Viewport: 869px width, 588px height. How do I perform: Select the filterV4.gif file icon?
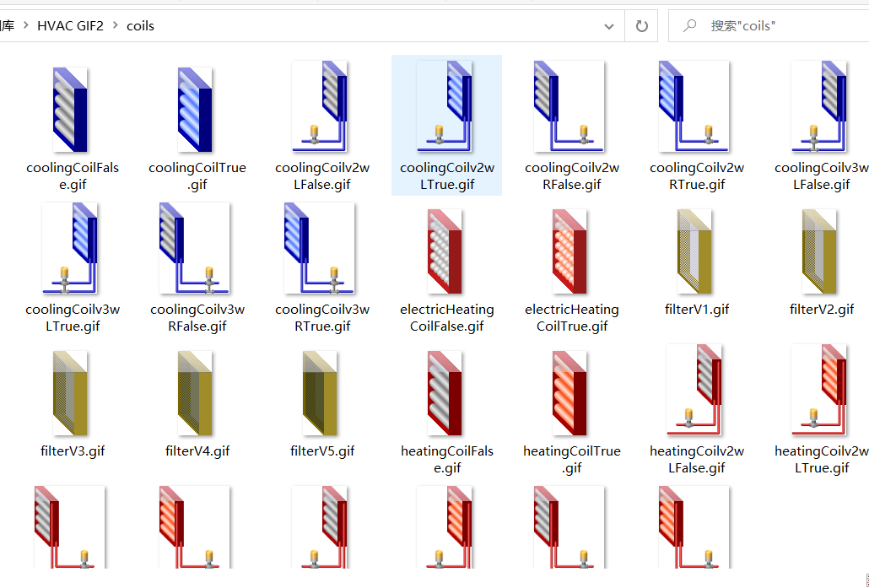pyautogui.click(x=195, y=393)
